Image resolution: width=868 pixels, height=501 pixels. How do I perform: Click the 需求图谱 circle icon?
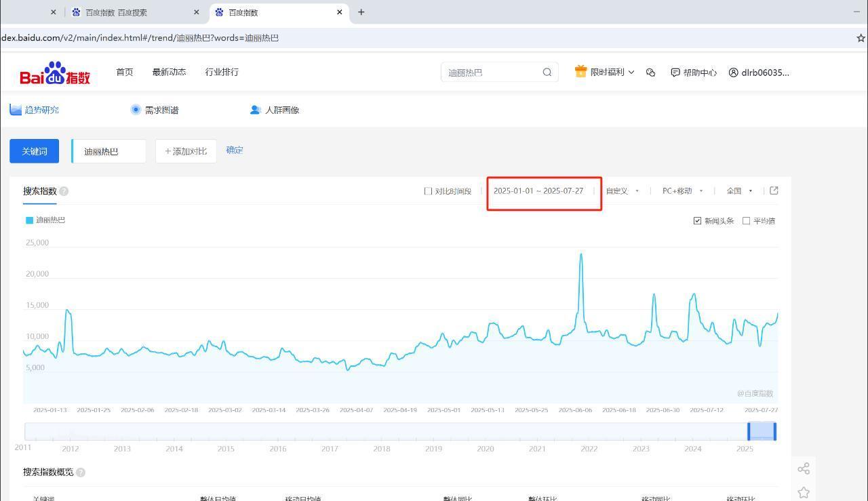pyautogui.click(x=136, y=109)
